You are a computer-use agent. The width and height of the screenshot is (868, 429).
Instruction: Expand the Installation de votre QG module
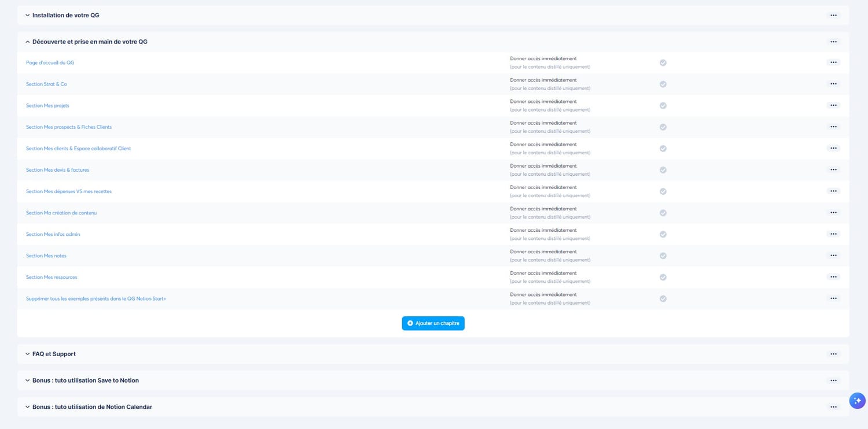27,15
